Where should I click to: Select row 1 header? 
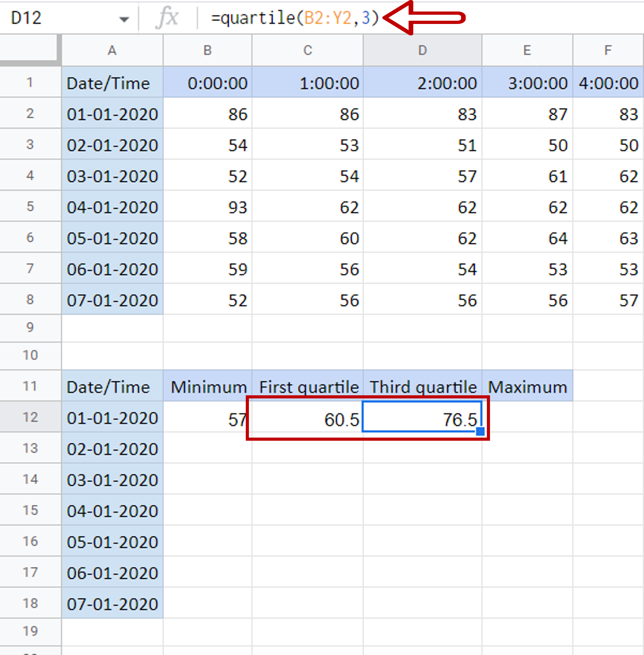click(x=30, y=82)
